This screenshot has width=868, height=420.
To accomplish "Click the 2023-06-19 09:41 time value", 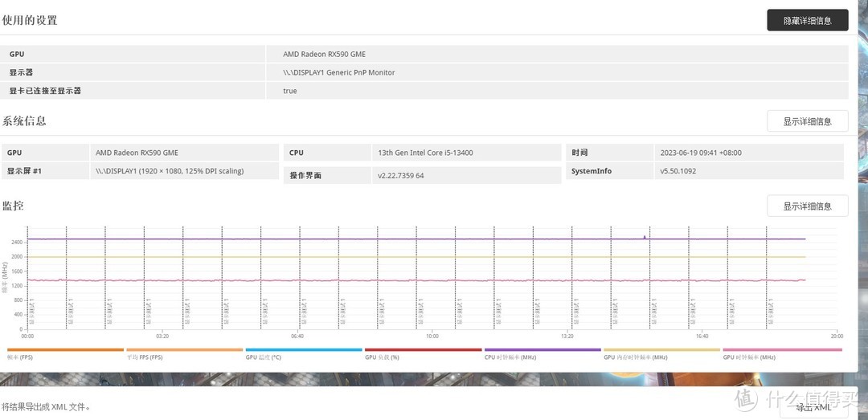I will click(701, 153).
